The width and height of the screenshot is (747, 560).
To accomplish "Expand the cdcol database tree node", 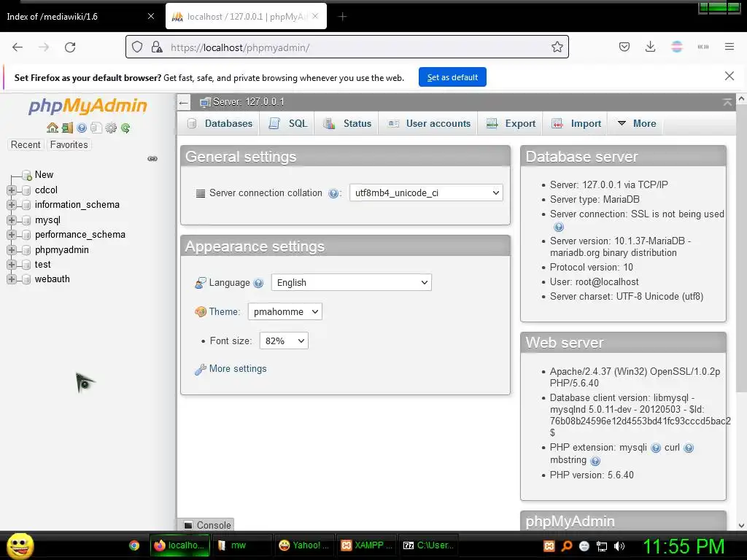I will coord(12,190).
